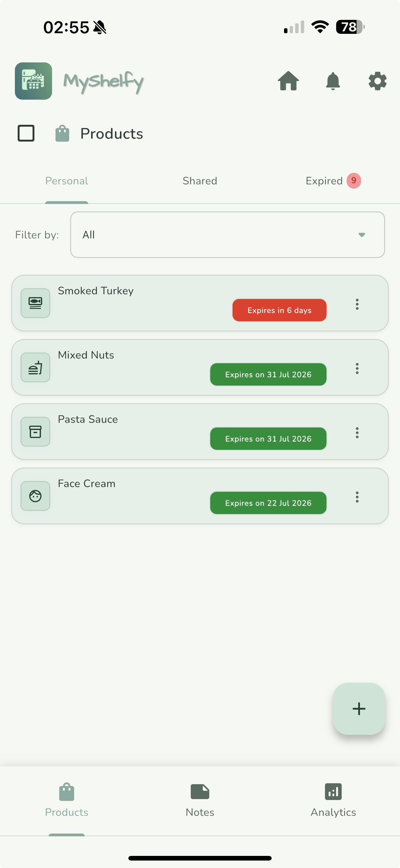
Task: Toggle the checkbox next to Products header
Action: [x=26, y=133]
